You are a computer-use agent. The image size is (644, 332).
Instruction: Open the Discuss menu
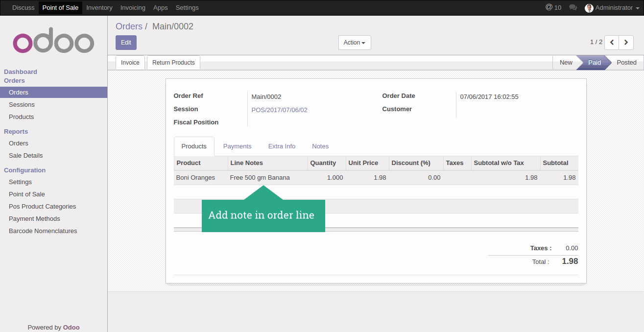click(24, 8)
